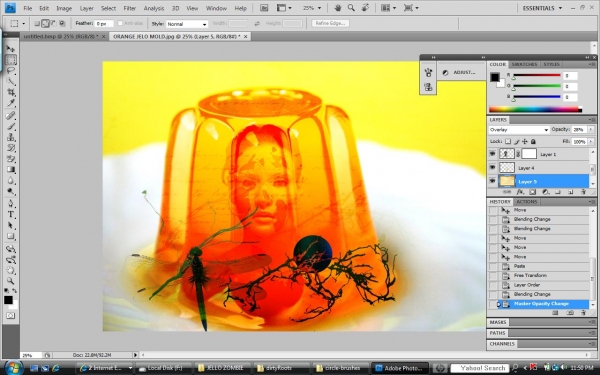Launch Bridge from the application bar
Screen dimensions: 600x375
tap(264, 8)
